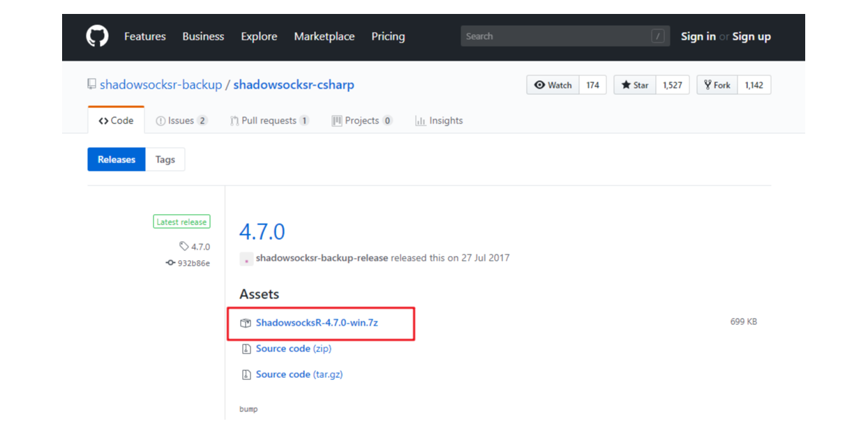Switch to the Pull requests tab
Viewport: 868px width, 433px height.
(269, 121)
